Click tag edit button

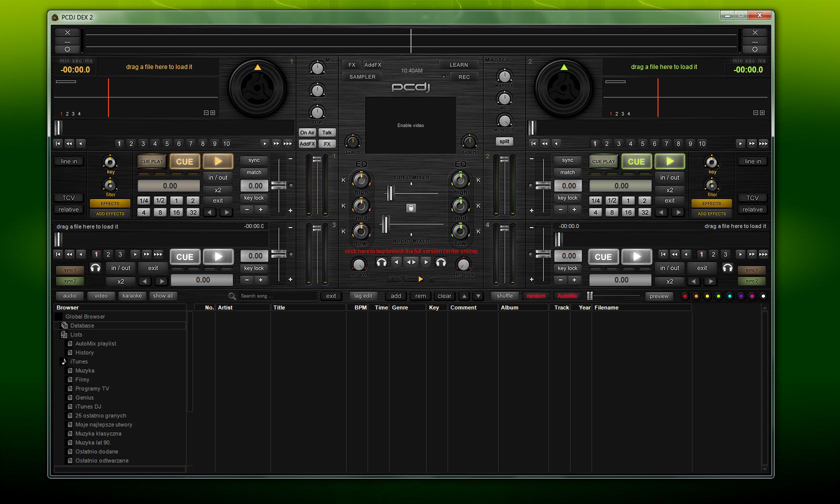[x=363, y=296]
